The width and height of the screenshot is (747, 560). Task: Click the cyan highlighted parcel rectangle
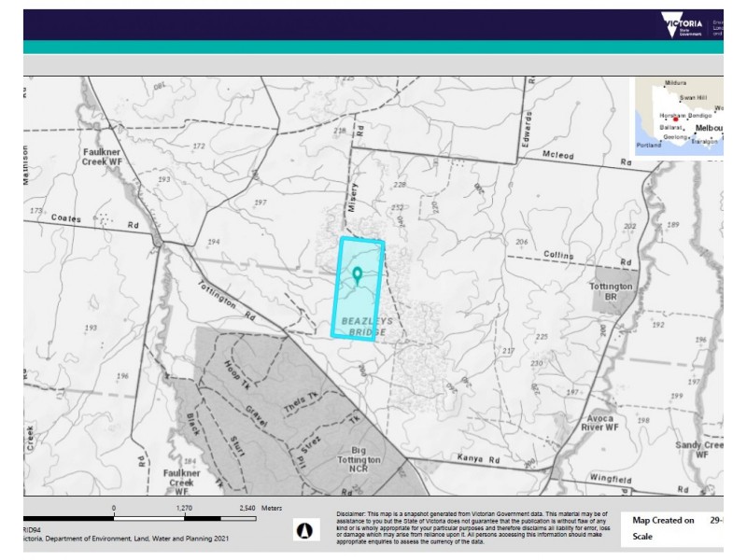coord(358,289)
